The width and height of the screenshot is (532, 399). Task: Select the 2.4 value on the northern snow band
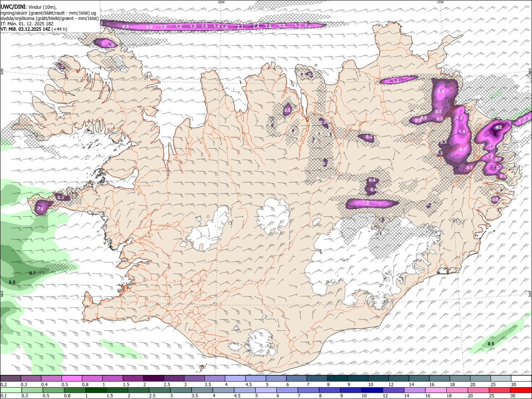click(x=256, y=26)
